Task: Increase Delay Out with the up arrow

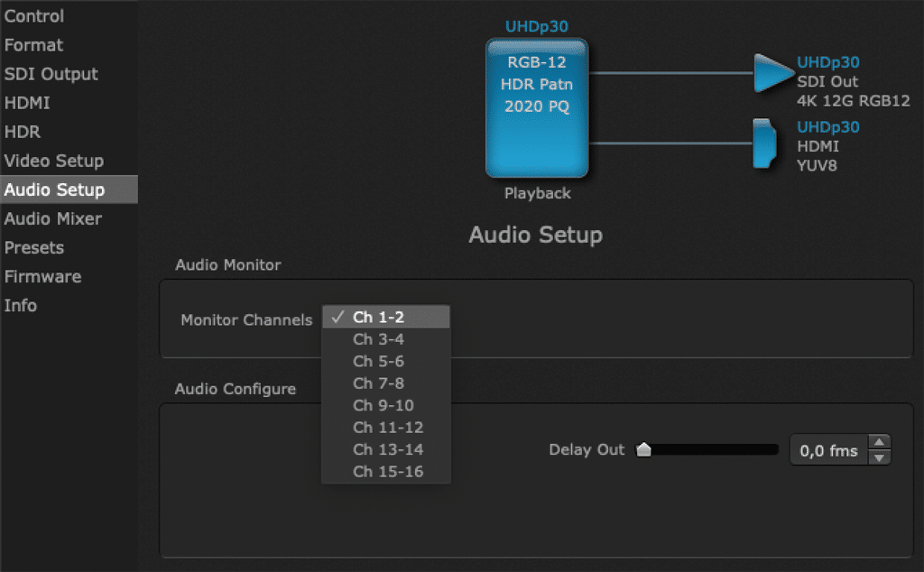Action: (x=879, y=443)
